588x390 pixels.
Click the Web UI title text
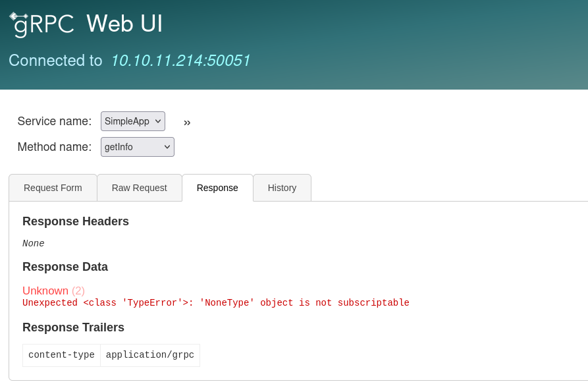point(124,24)
